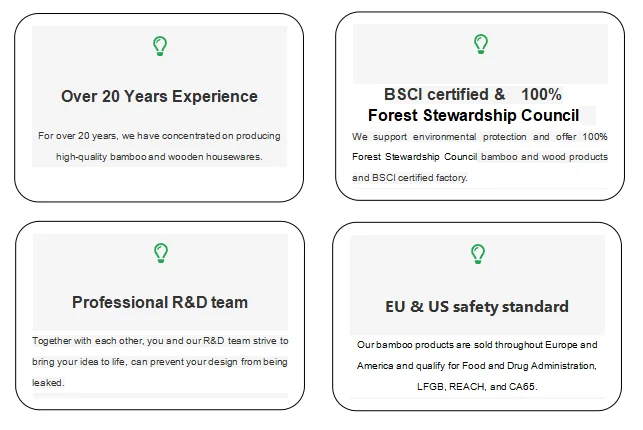This screenshot has width=643, height=430.
Task: Click the line and BSCI certified factory
Action: tap(410, 177)
